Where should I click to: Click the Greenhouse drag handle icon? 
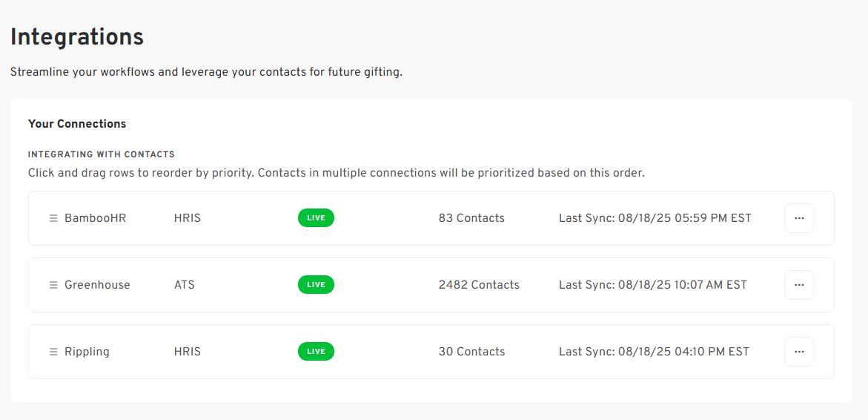[53, 285]
